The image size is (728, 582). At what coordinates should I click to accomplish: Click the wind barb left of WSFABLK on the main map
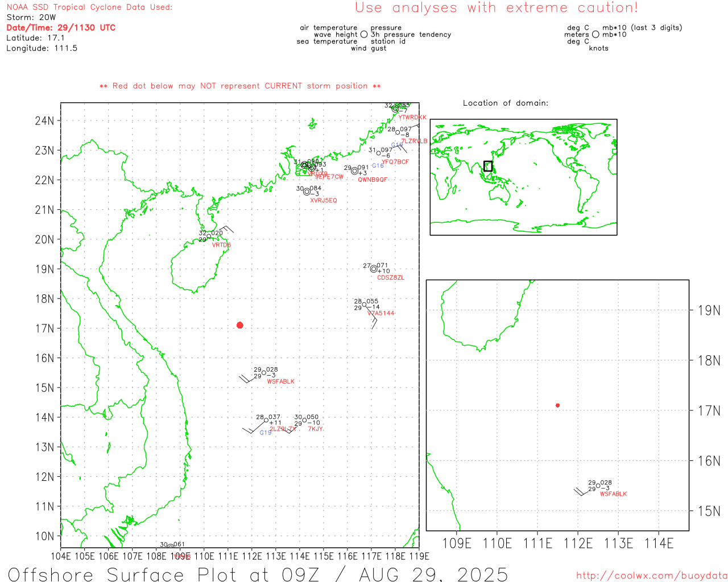pyautogui.click(x=247, y=377)
